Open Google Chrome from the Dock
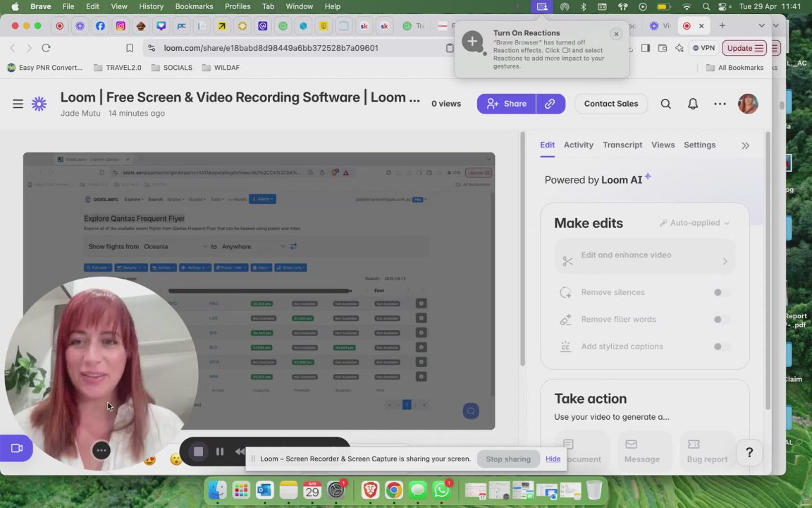 (x=394, y=490)
